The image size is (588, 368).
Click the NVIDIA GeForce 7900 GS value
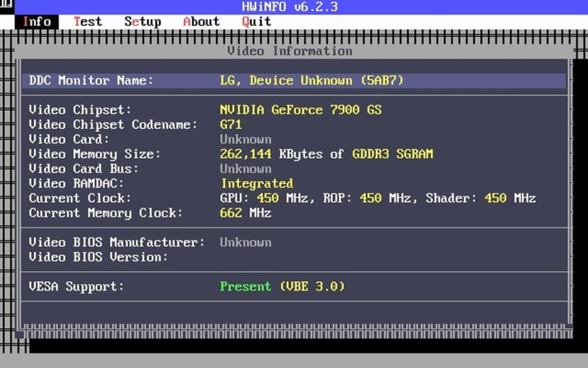click(301, 110)
